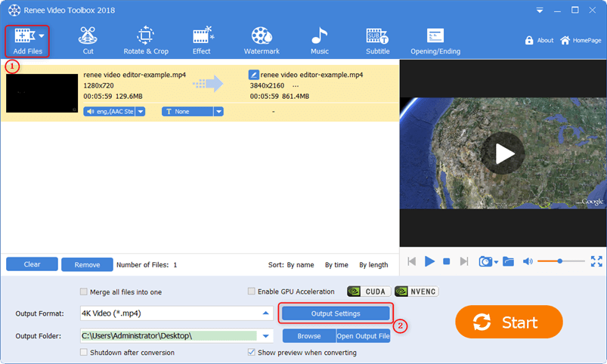Sort files By time
Screen dimensions: 607x364
click(x=336, y=265)
